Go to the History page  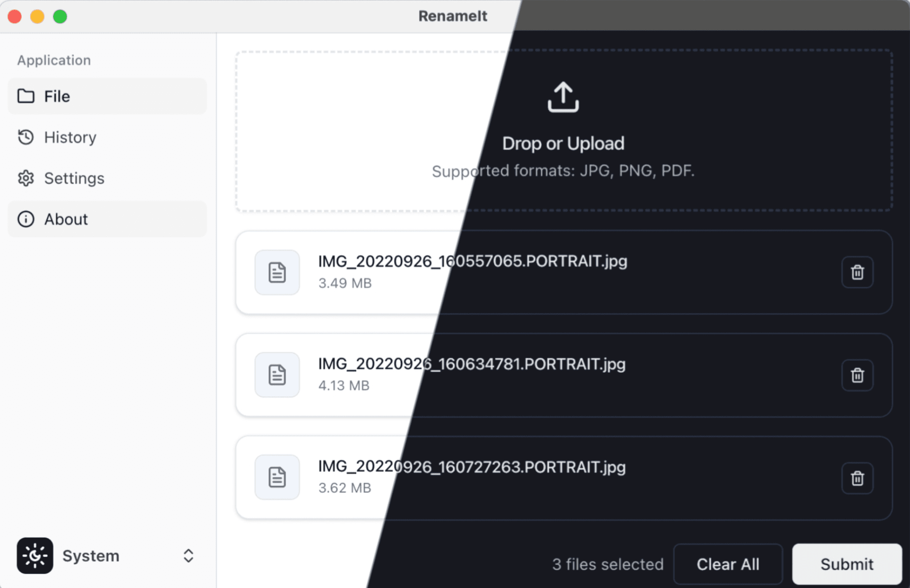coord(107,137)
